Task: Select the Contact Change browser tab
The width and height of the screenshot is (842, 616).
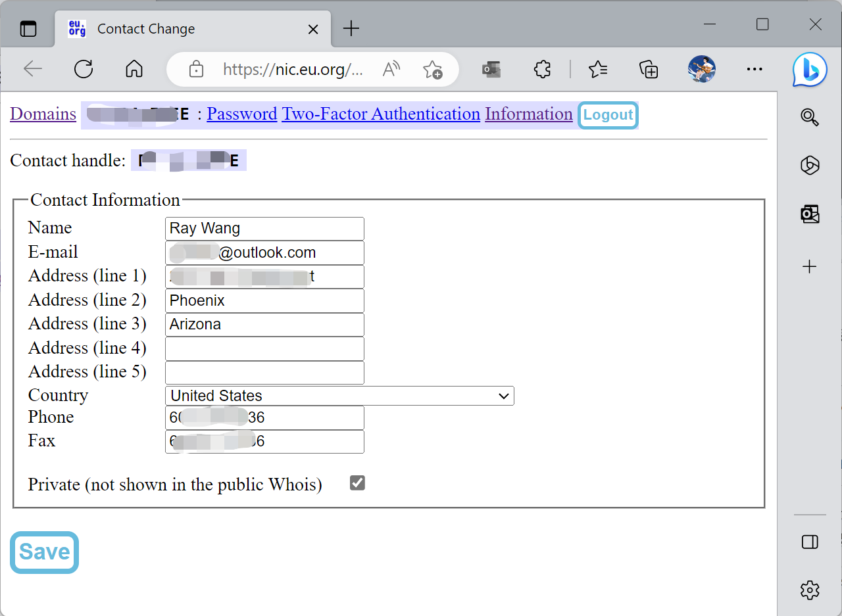Action: pyautogui.click(x=146, y=29)
